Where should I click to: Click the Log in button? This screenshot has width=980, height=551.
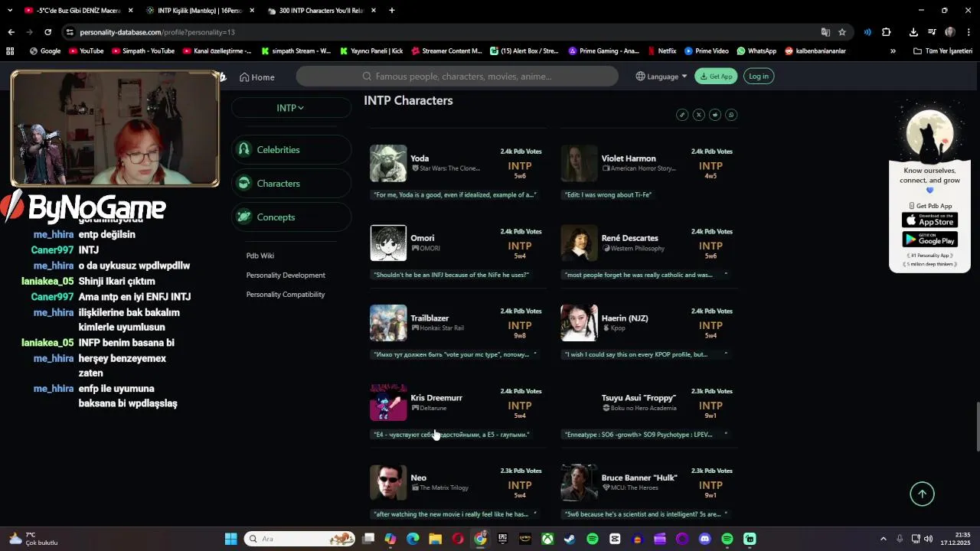[x=759, y=77]
